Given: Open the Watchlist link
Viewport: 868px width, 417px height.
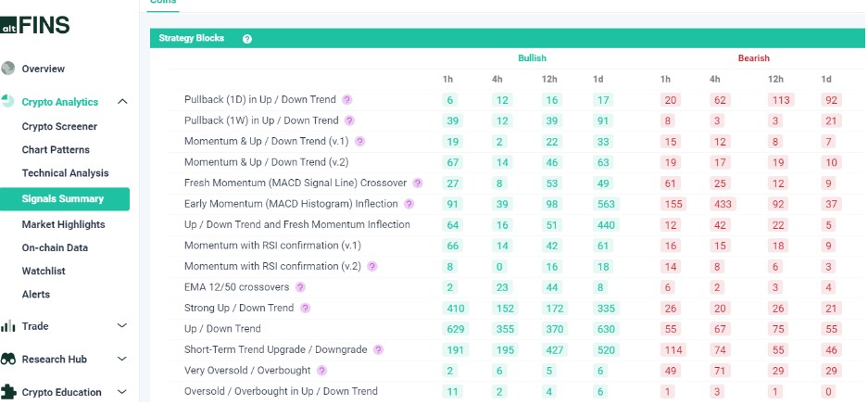Looking at the screenshot, I should [x=44, y=271].
